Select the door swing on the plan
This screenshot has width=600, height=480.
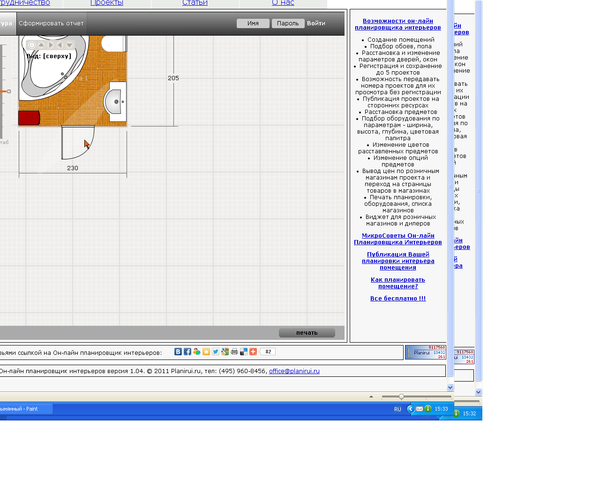77,142
